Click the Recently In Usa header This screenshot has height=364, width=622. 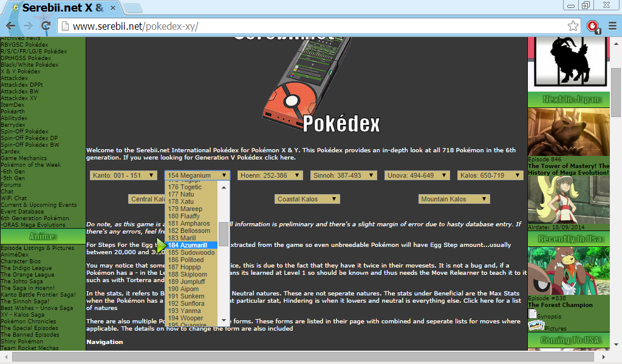point(569,239)
